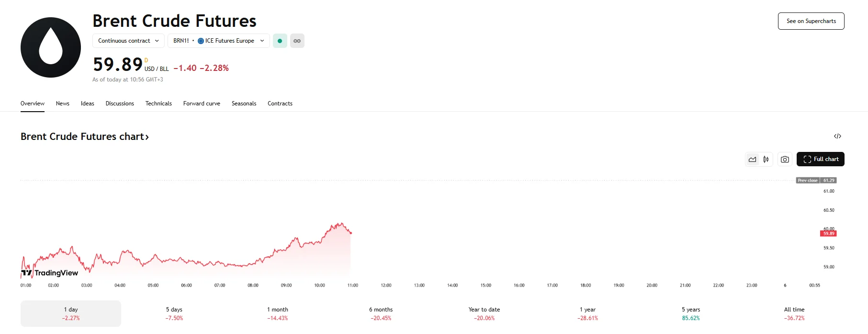Click the Prev close 61.29 price marker
This screenshot has height=334, width=868.
pos(816,181)
